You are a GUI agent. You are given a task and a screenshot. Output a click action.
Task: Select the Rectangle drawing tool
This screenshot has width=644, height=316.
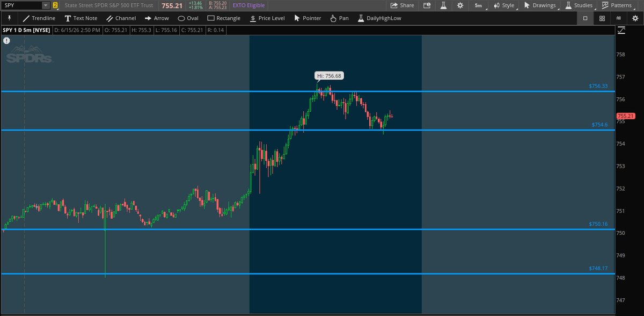tap(224, 18)
